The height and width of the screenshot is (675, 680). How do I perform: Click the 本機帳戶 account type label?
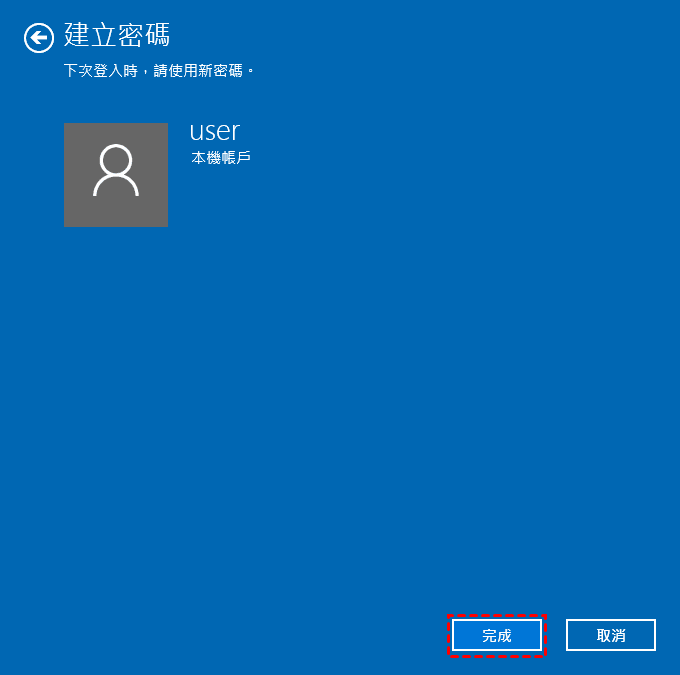click(221, 157)
